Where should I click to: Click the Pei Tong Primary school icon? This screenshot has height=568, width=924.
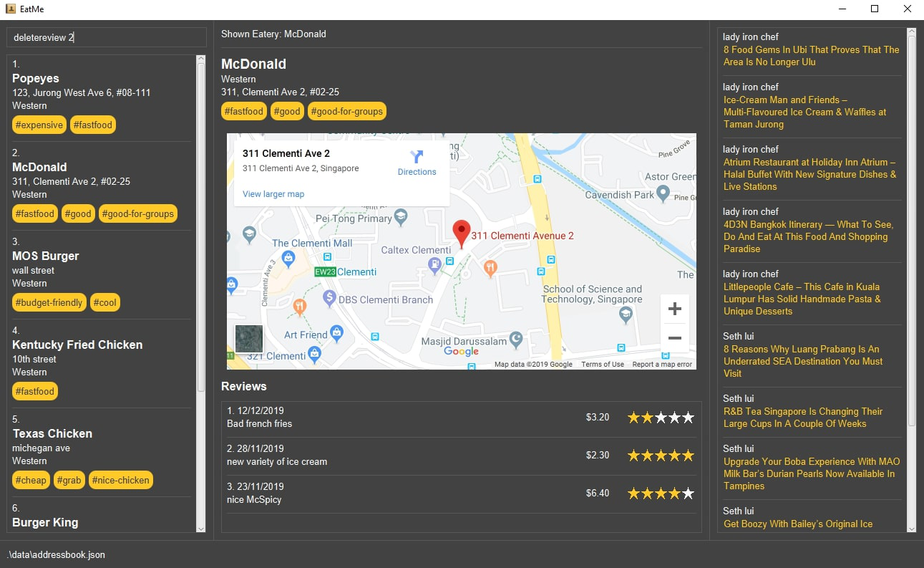[401, 216]
